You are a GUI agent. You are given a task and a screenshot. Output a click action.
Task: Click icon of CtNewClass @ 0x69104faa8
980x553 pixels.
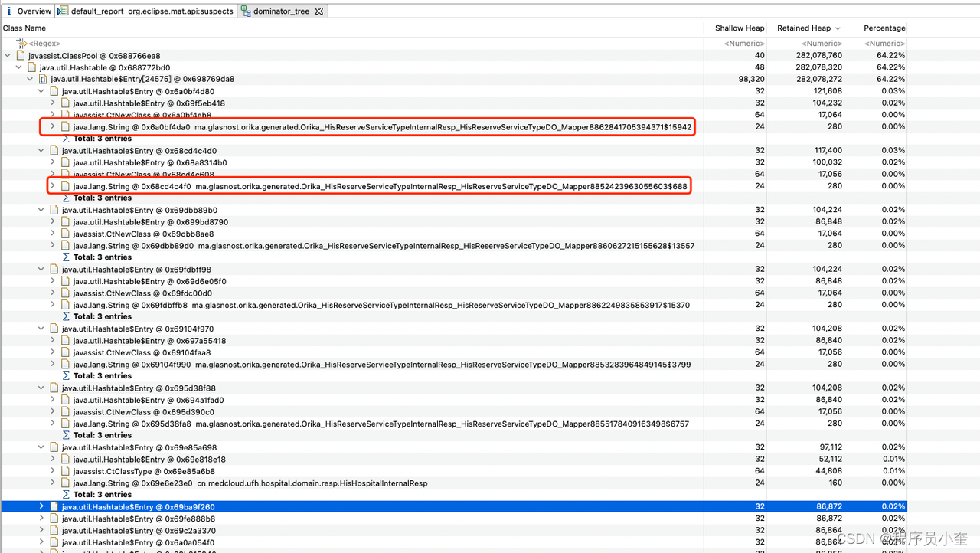point(65,352)
